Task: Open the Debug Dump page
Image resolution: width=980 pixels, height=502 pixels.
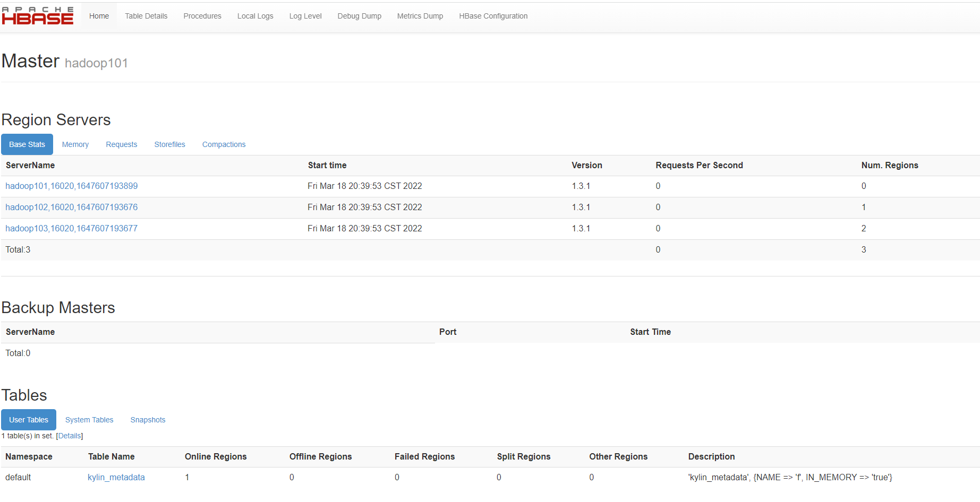Action: tap(359, 16)
